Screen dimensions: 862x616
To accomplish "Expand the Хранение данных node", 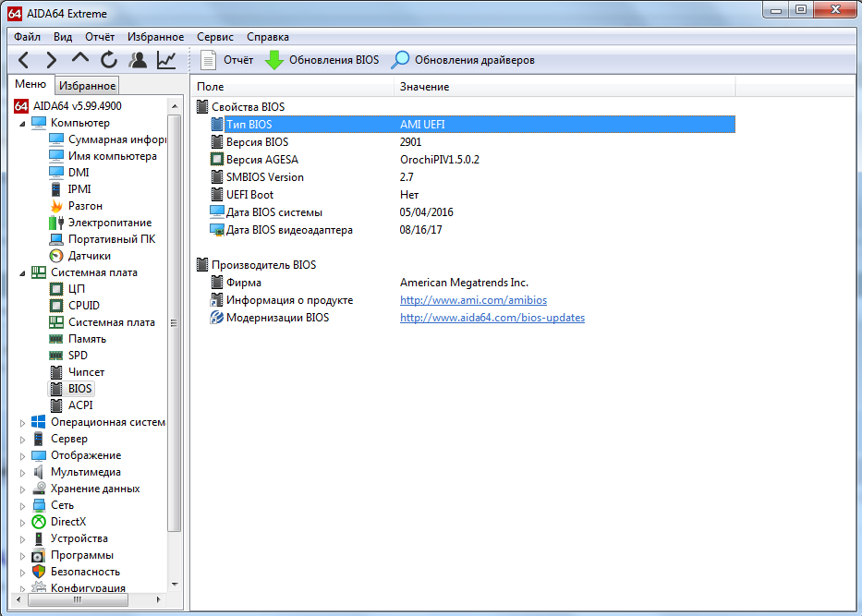I will click(22, 489).
